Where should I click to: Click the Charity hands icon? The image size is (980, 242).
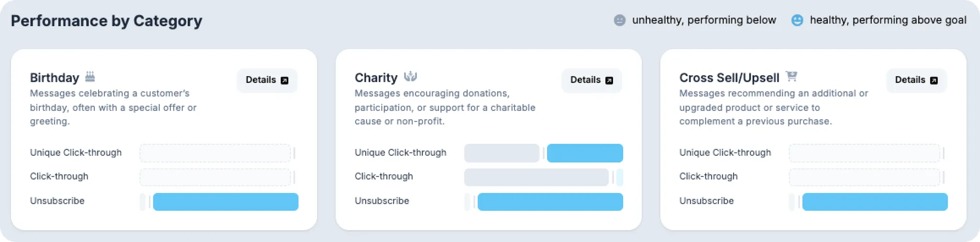(x=411, y=77)
